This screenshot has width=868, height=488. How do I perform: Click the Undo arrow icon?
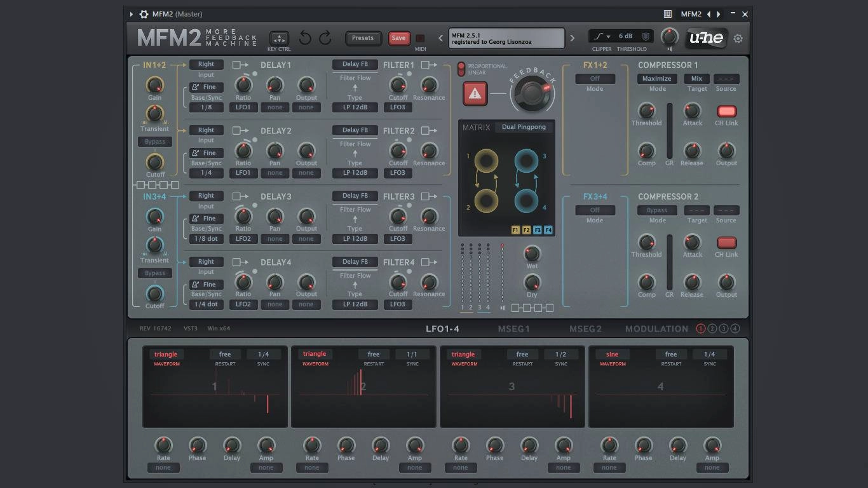click(305, 38)
